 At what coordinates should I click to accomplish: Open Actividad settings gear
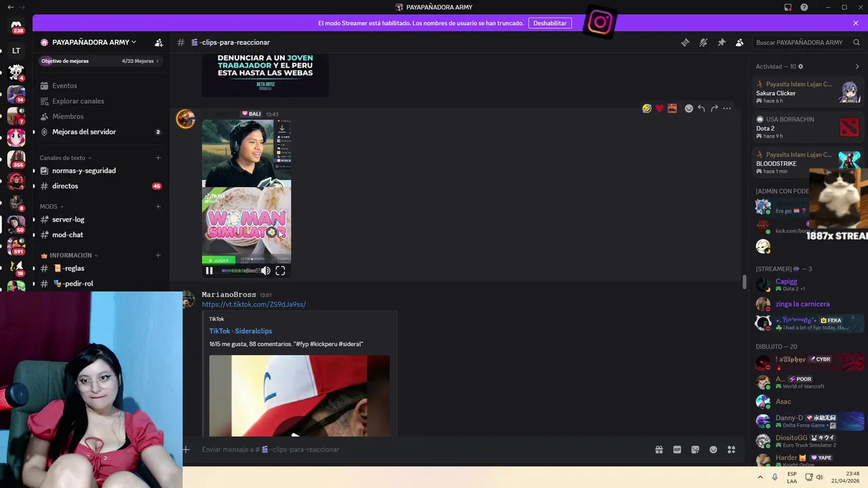coord(801,66)
